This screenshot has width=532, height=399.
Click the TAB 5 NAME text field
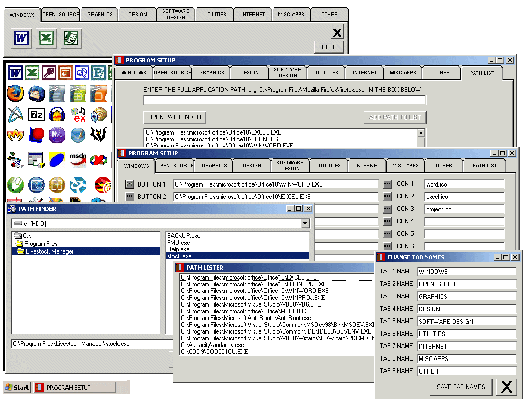point(467,322)
